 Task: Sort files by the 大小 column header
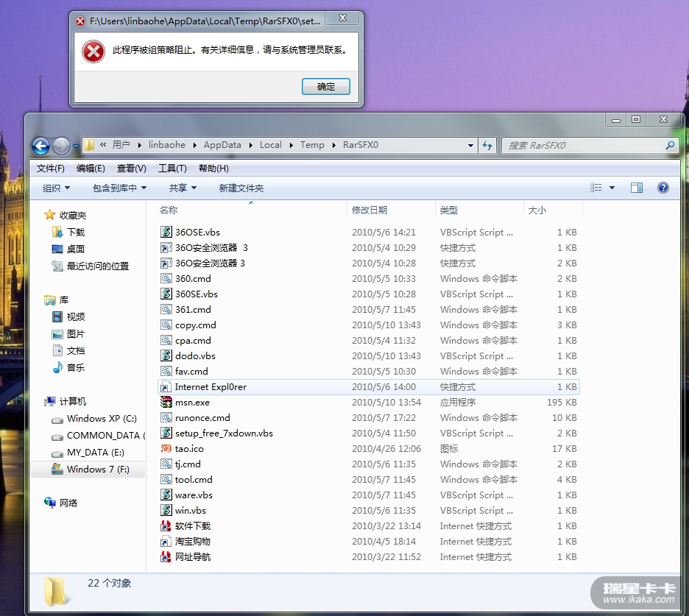(537, 210)
